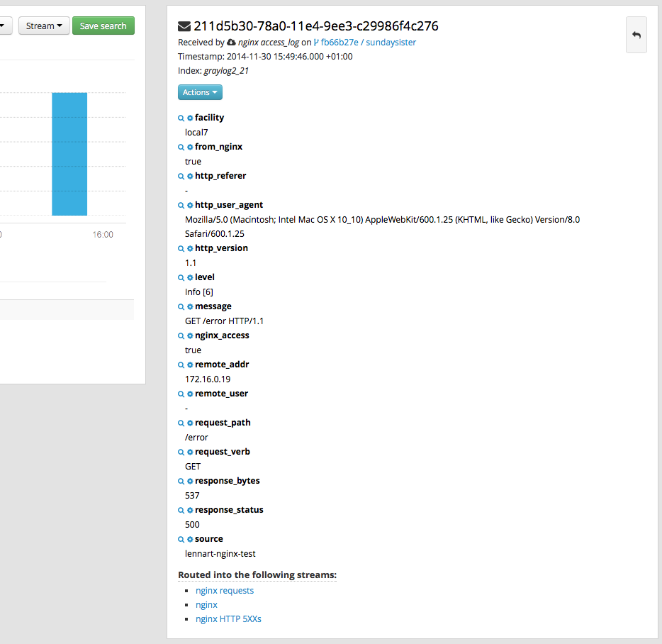The width and height of the screenshot is (662, 644).
Task: Click the magnifier icon beside http_user_agent
Action: (181, 206)
